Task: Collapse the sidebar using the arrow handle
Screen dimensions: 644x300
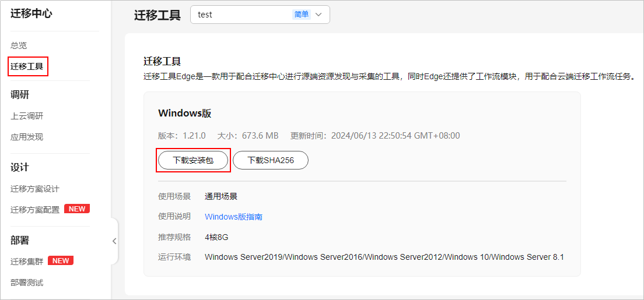Action: click(x=114, y=241)
